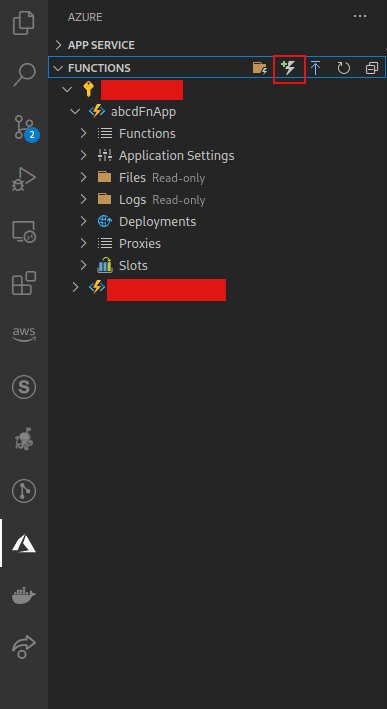387x709 pixels.
Task: Open Remote Explorer icon
Action: click(24, 232)
